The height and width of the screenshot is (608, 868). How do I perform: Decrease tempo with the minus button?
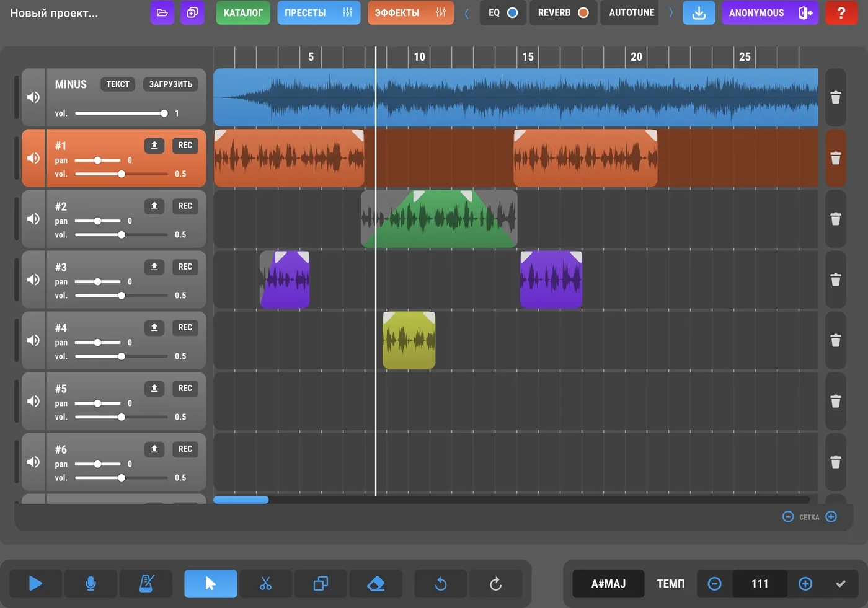coord(714,584)
